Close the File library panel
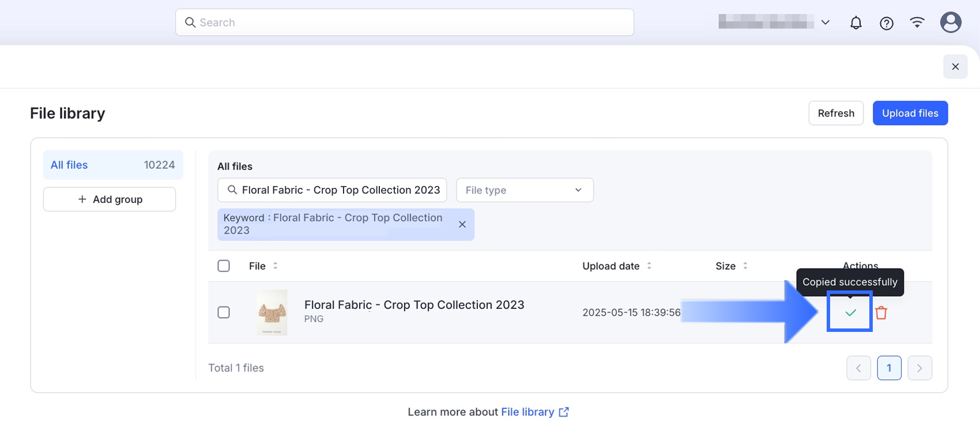Image resolution: width=980 pixels, height=446 pixels. (x=955, y=67)
